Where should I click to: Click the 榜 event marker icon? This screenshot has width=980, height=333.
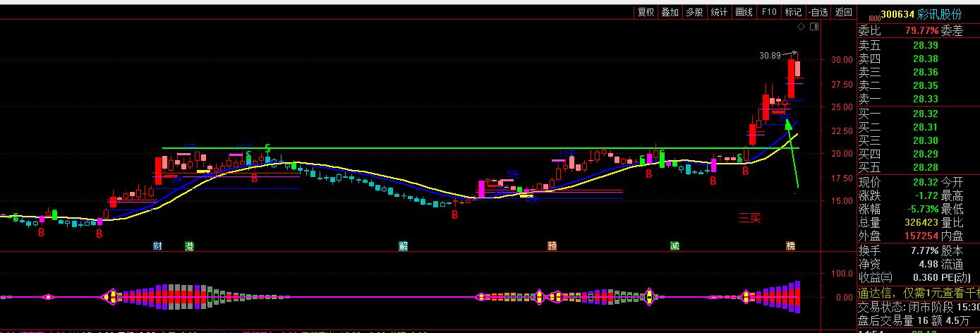tap(791, 246)
